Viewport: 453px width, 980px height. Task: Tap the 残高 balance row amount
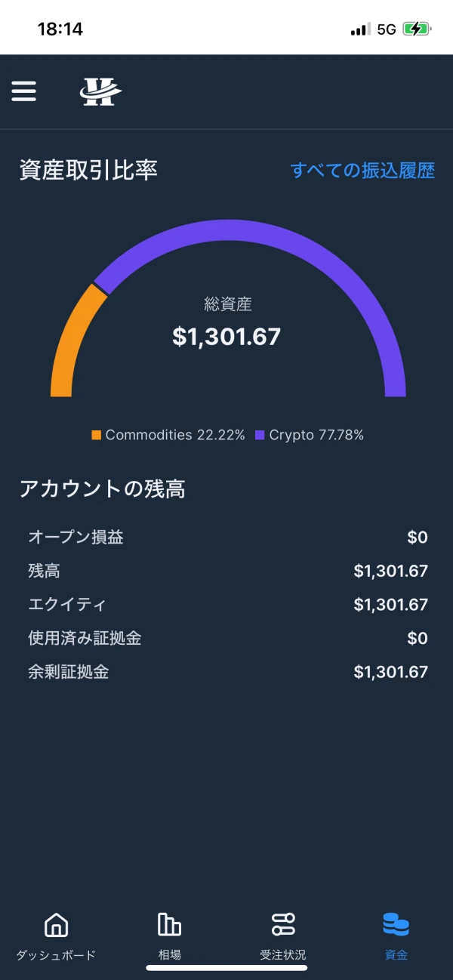(390, 571)
